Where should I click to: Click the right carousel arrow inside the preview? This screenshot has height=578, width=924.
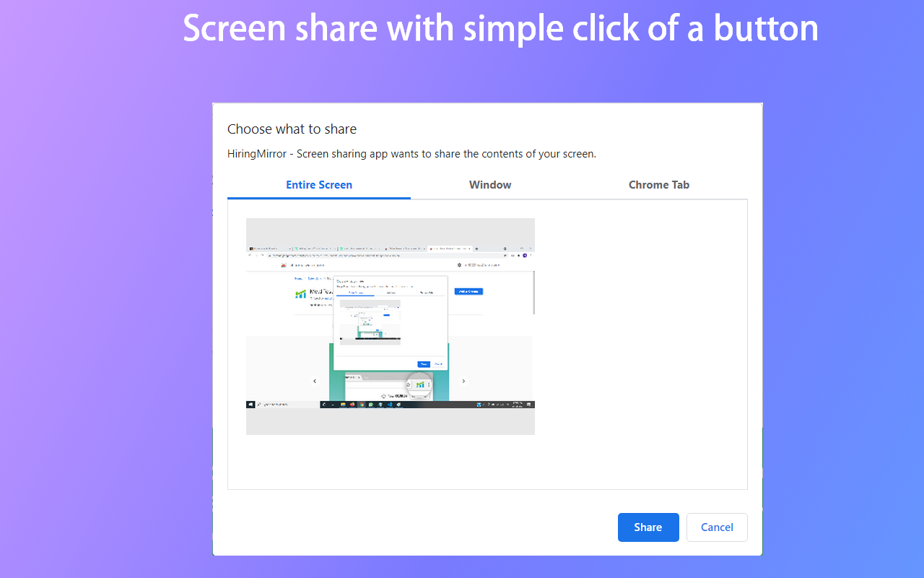(463, 381)
